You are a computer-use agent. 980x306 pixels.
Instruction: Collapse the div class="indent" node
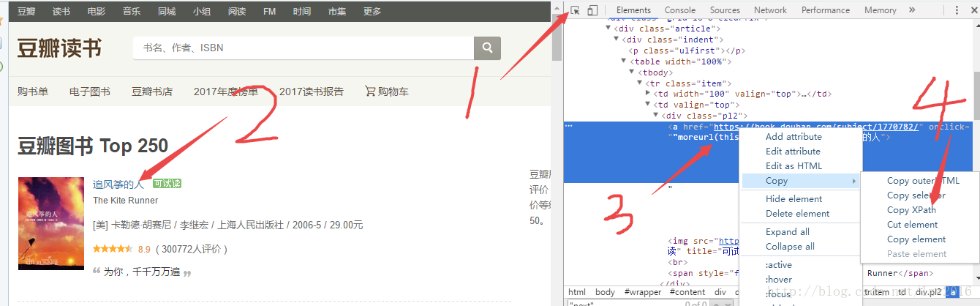616,40
